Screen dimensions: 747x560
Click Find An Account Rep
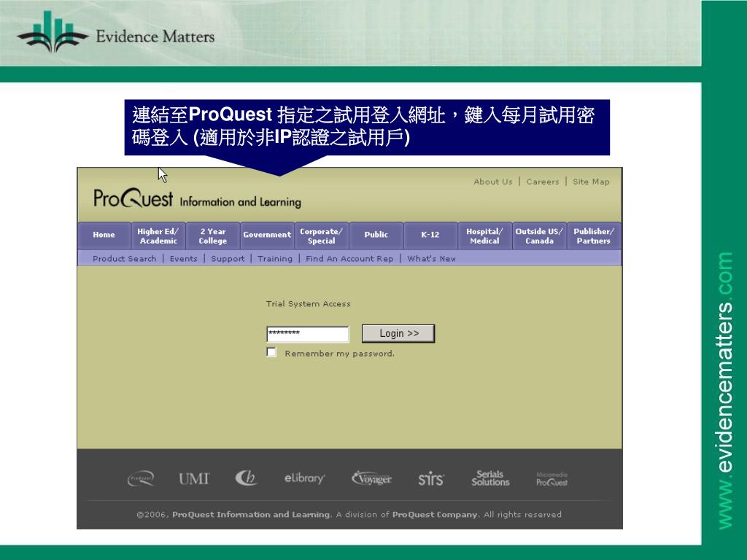click(x=349, y=259)
